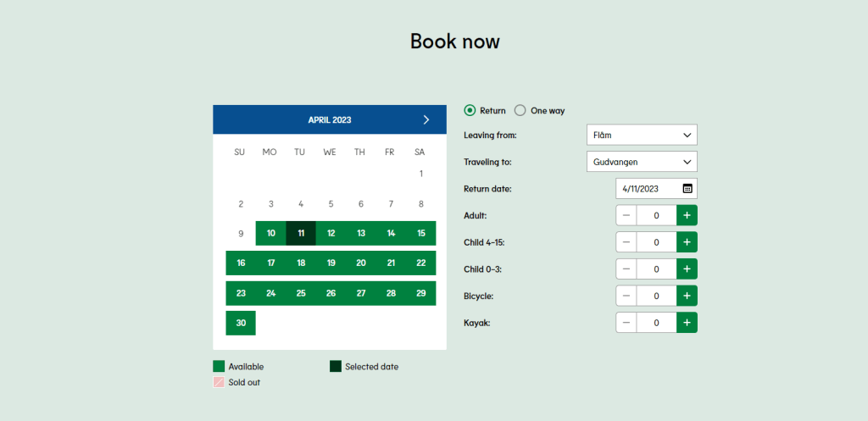Image resolution: width=868 pixels, height=421 pixels.
Task: Click the Adult quantity number field
Action: click(x=656, y=215)
